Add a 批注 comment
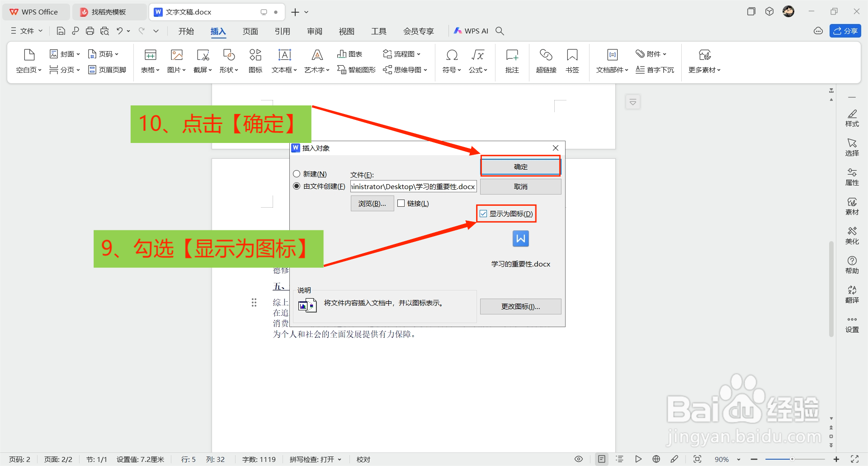The width and height of the screenshot is (868, 466). click(512, 61)
